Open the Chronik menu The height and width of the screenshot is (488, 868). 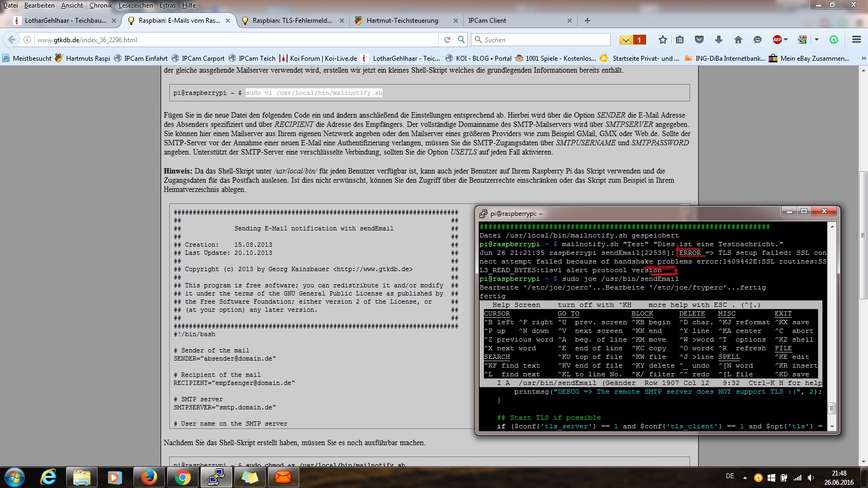(x=100, y=5)
